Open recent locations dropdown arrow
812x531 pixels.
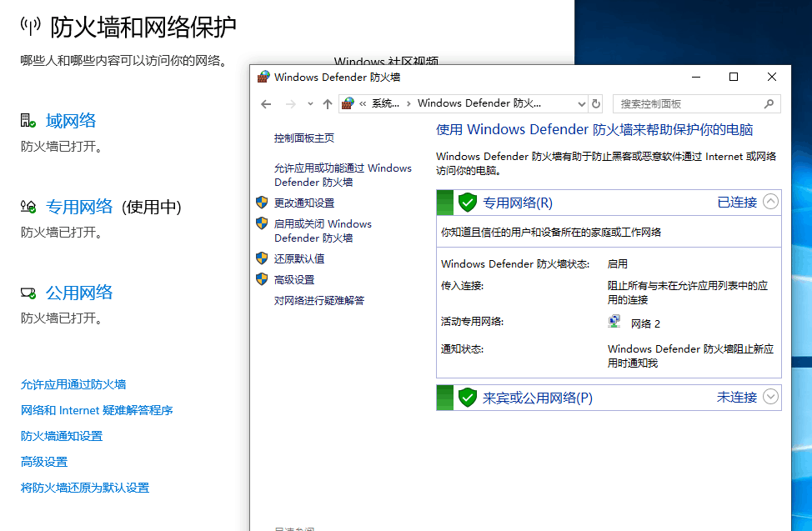click(310, 104)
